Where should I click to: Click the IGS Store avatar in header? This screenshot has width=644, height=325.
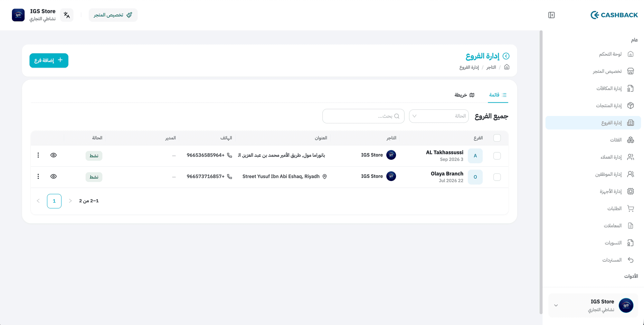click(18, 15)
